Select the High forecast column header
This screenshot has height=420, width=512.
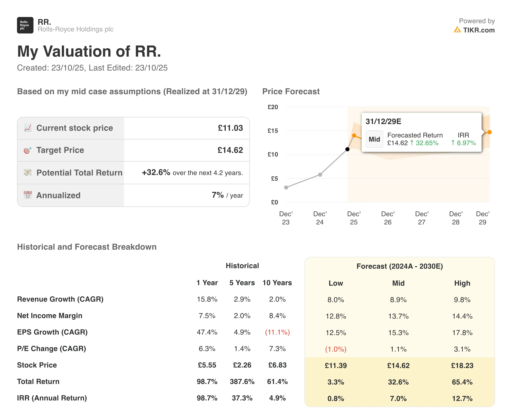pos(462,283)
